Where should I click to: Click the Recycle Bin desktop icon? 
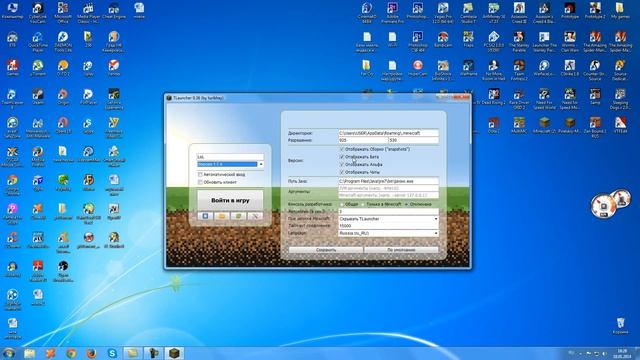pos(620,325)
